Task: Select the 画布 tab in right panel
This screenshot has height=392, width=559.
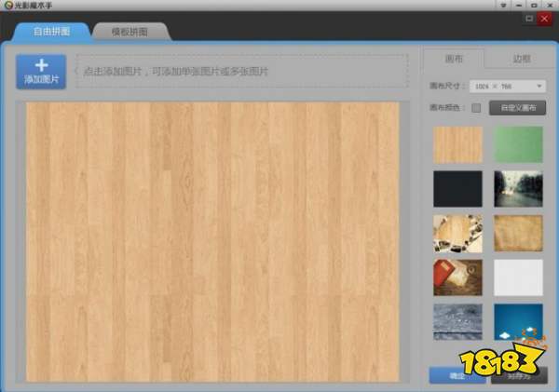Action: [455, 59]
